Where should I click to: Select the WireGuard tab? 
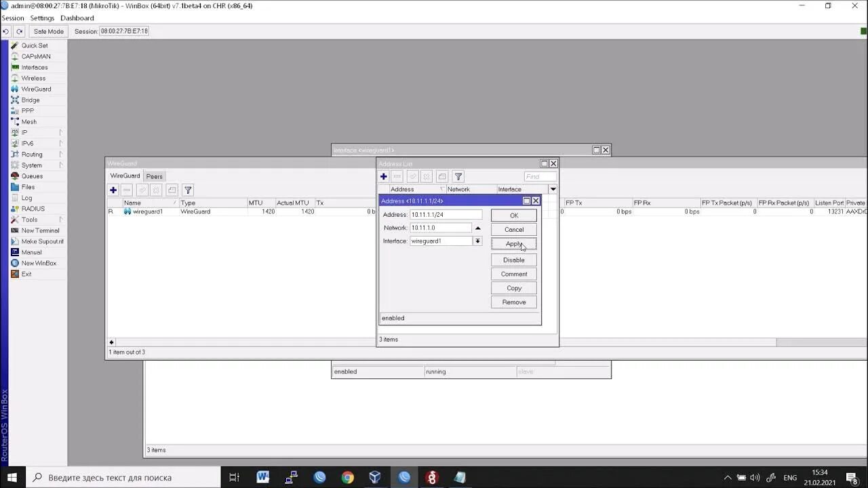coord(125,176)
